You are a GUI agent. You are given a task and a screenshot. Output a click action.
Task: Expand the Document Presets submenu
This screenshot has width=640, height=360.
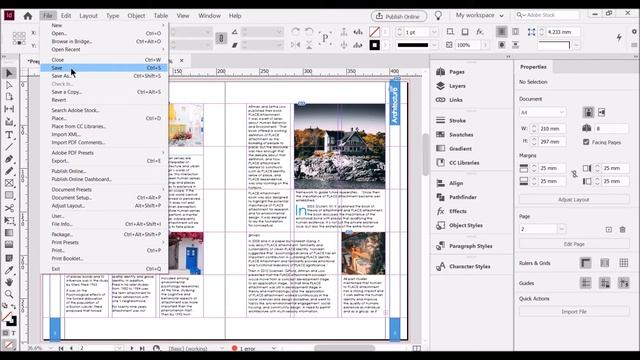pyautogui.click(x=104, y=189)
